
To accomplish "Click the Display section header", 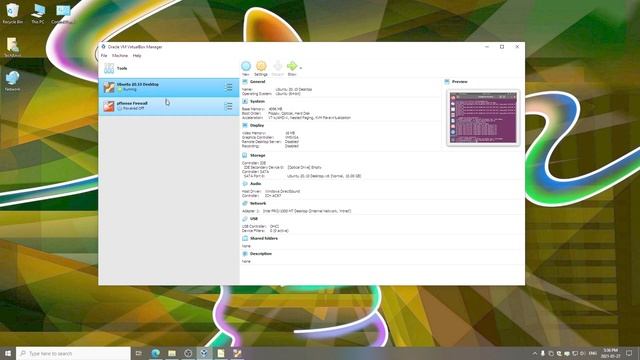I will tap(257, 125).
